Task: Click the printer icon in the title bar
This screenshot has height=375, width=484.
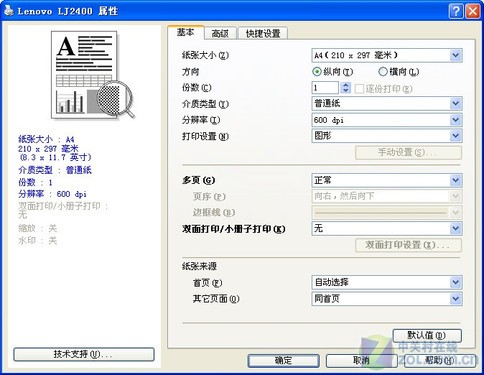Action: (x=9, y=10)
